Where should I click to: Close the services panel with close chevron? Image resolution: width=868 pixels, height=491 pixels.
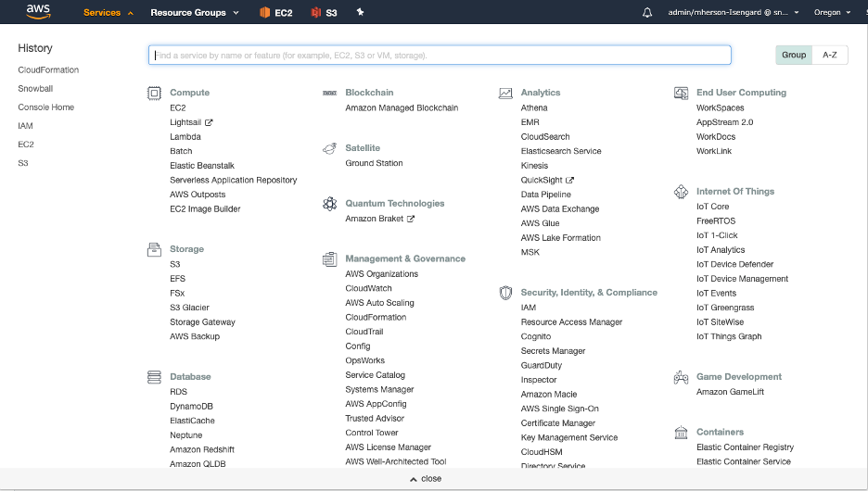pos(426,479)
